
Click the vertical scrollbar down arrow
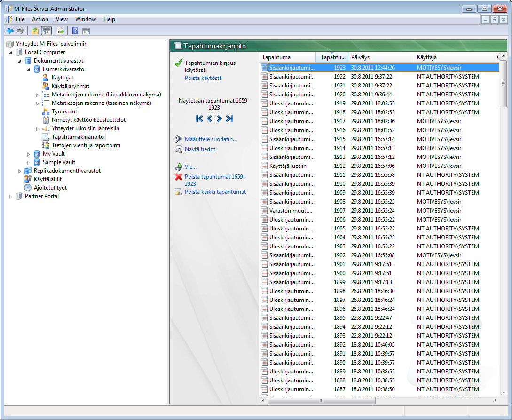coord(504,393)
